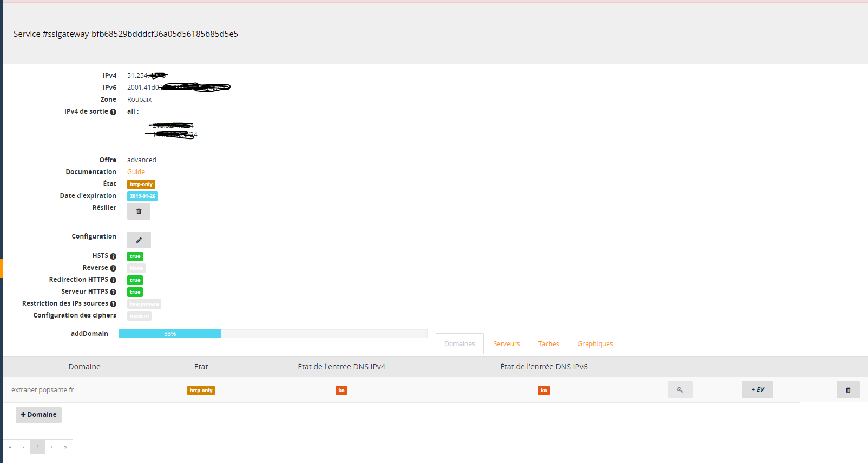Viewport: 868px width, 463px height.
Task: Open the Taches tab
Action: coord(548,344)
